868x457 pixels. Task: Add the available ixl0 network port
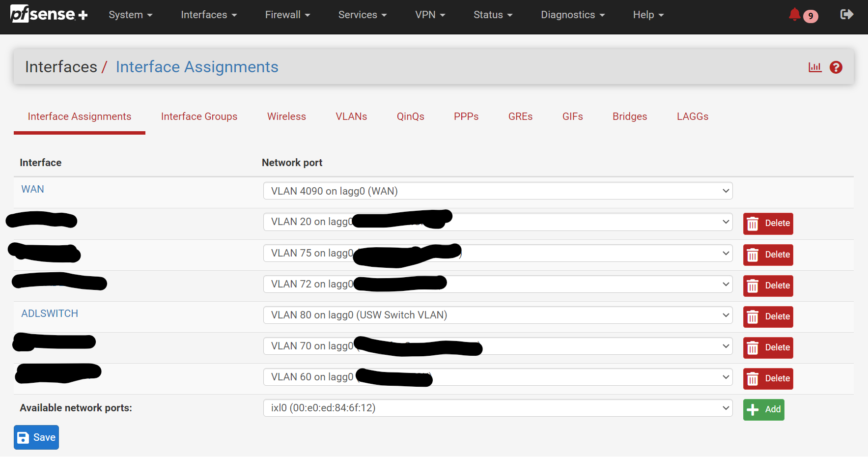tap(763, 410)
